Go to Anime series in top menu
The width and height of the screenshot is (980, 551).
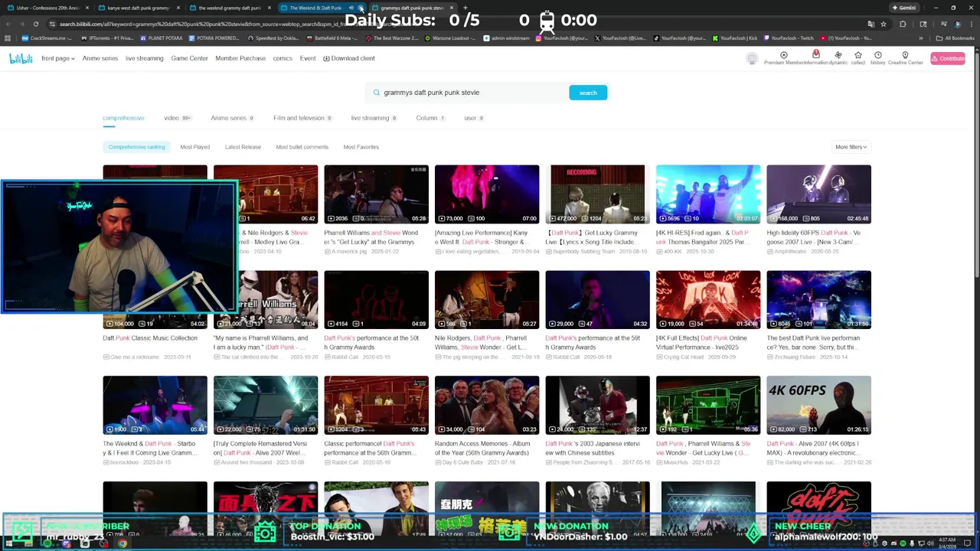100,58
